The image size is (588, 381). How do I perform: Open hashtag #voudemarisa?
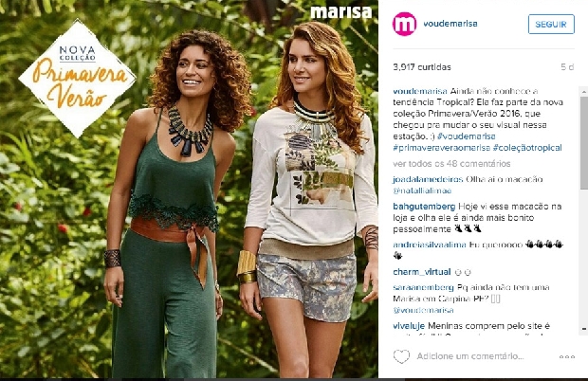(466, 136)
